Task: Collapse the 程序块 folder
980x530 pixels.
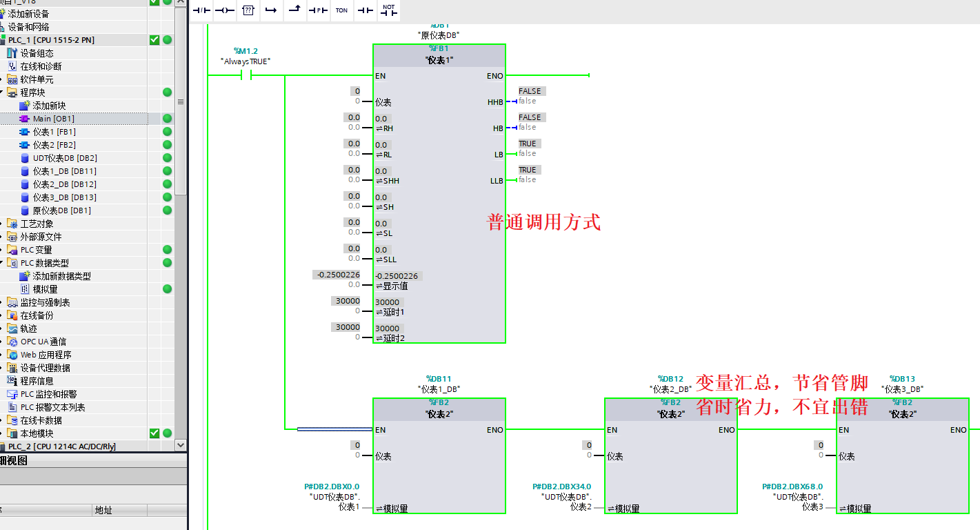Action: [3, 92]
